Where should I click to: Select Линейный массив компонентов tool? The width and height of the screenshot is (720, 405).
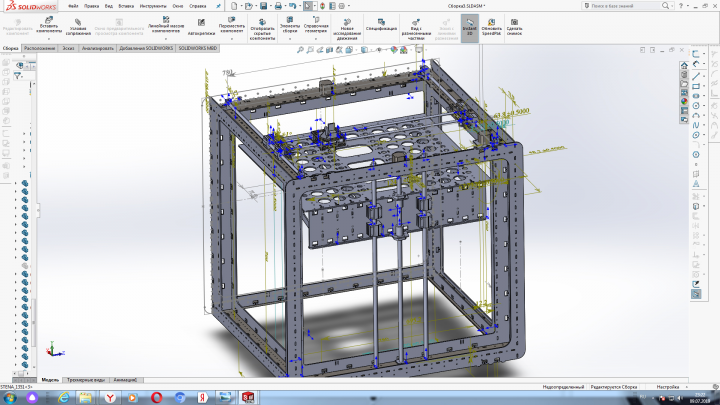click(x=166, y=25)
